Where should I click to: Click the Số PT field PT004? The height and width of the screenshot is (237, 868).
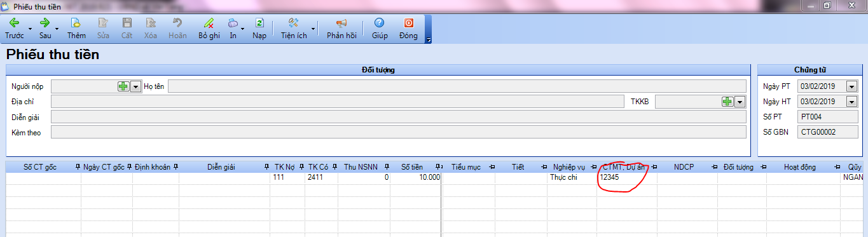coord(828,117)
